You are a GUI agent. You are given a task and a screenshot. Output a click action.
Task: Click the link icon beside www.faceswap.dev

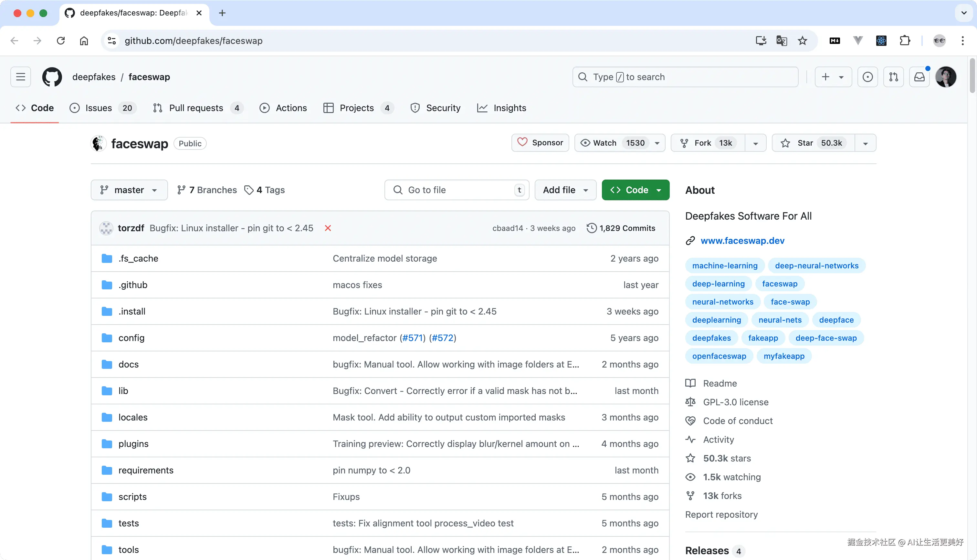[x=690, y=241]
